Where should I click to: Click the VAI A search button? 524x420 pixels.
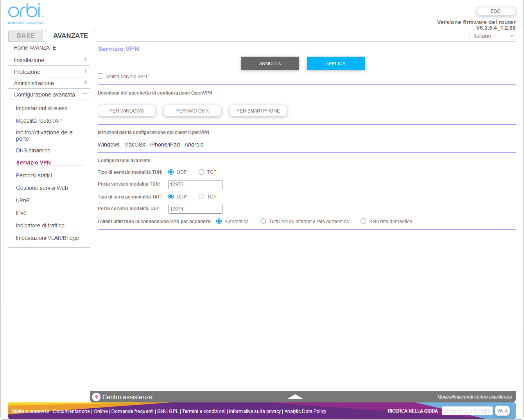pos(502,411)
